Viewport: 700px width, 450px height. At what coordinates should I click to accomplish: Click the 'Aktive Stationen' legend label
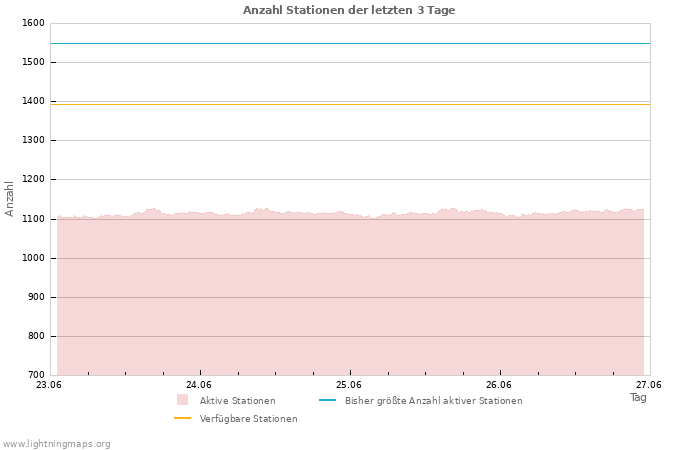click(x=238, y=400)
